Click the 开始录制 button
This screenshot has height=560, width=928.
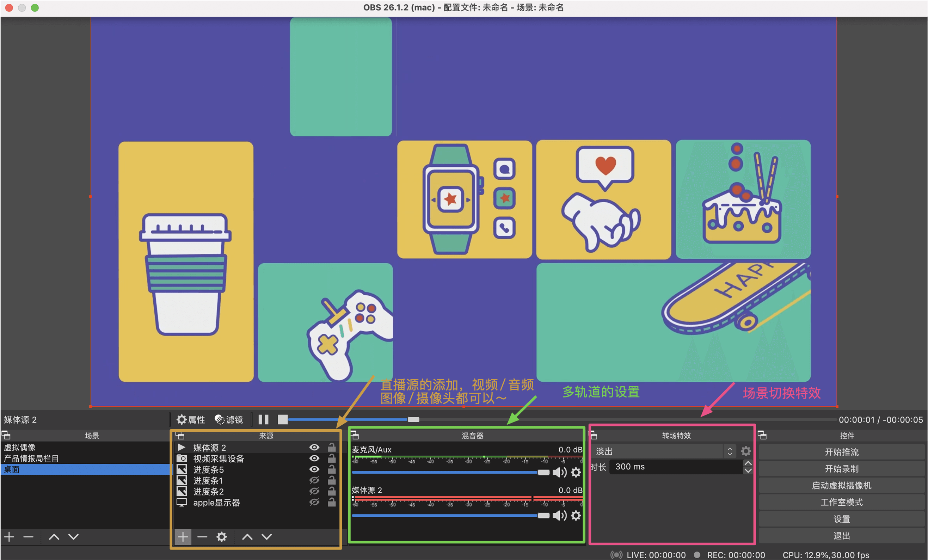coord(841,469)
